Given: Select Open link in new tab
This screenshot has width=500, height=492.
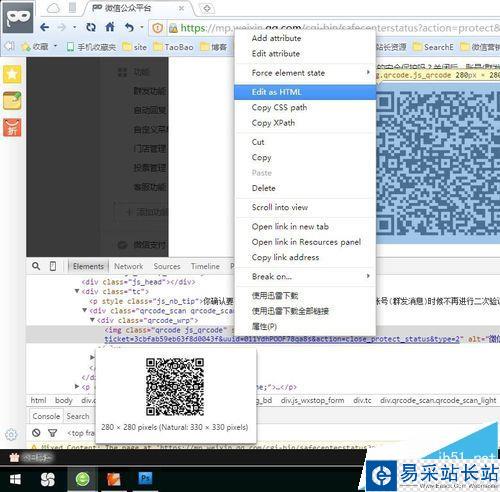Looking at the screenshot, I should pos(305,227).
